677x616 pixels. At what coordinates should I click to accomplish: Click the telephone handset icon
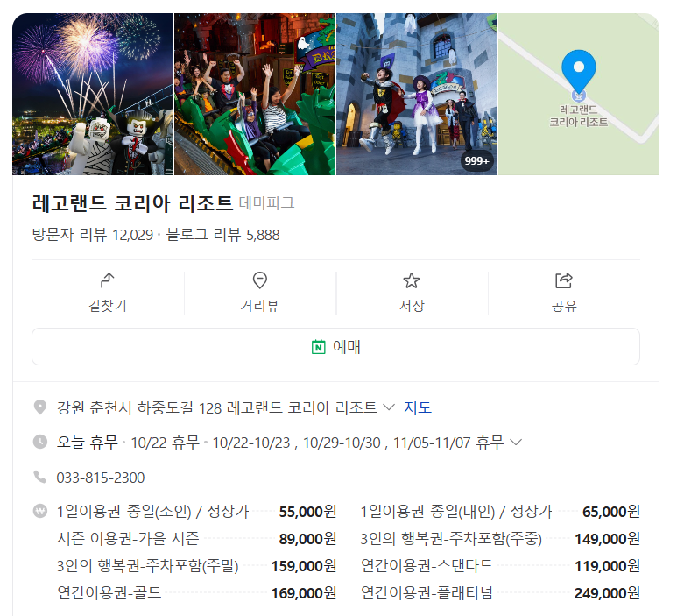point(40,477)
